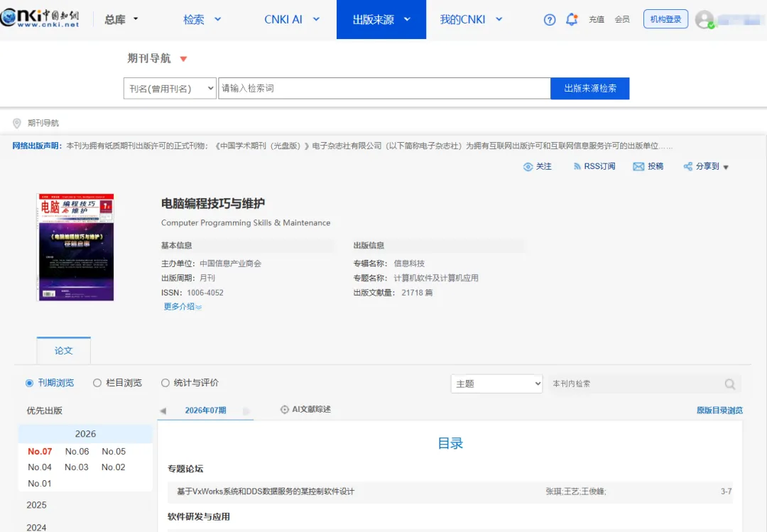
Task: Collapse the 2026 year row
Action: point(86,434)
